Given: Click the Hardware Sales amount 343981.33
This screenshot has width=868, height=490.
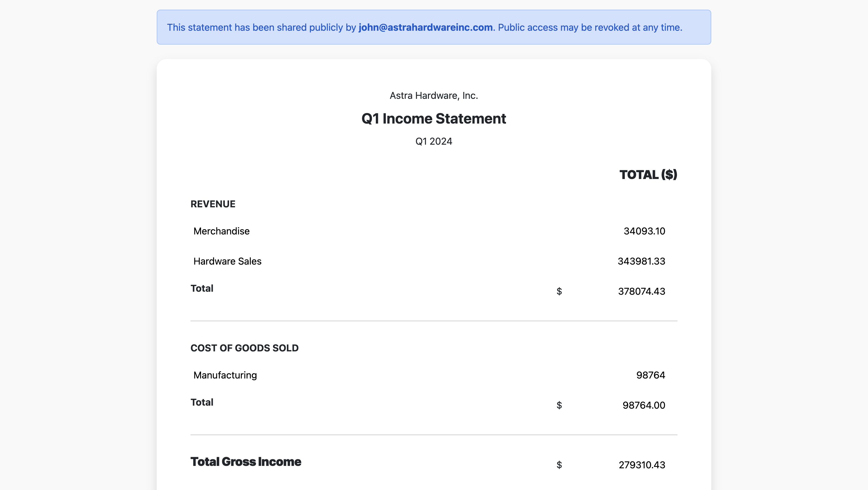Looking at the screenshot, I should tap(641, 261).
